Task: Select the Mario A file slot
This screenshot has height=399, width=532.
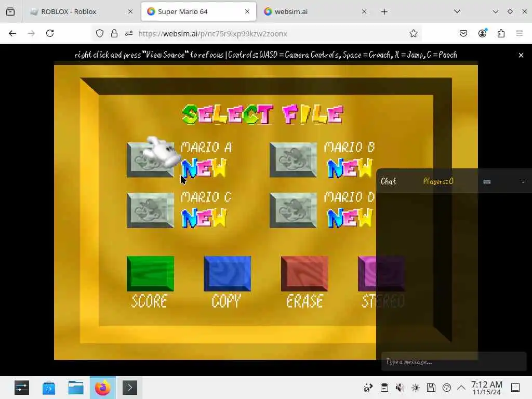Action: click(x=150, y=159)
